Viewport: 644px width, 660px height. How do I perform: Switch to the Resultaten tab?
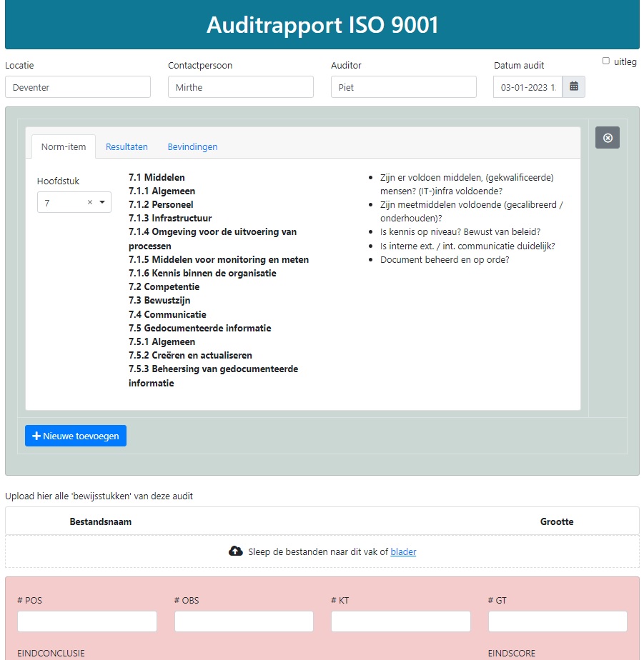click(x=127, y=146)
